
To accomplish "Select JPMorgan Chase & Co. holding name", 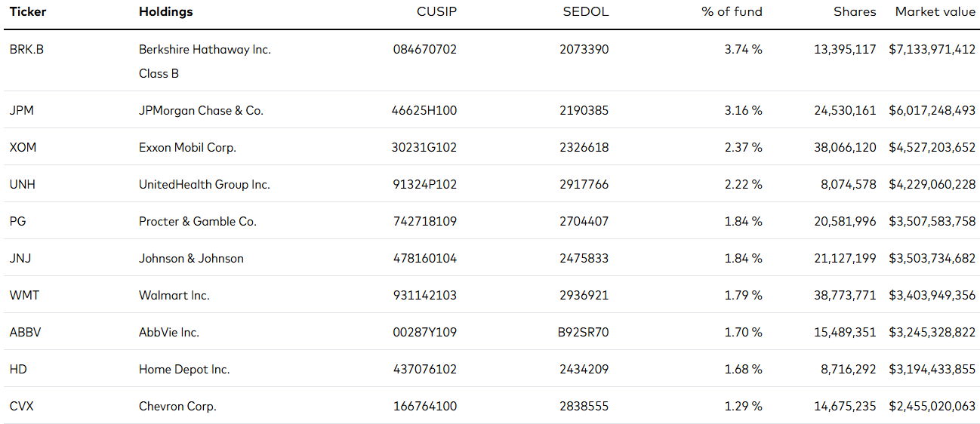I will (x=201, y=111).
